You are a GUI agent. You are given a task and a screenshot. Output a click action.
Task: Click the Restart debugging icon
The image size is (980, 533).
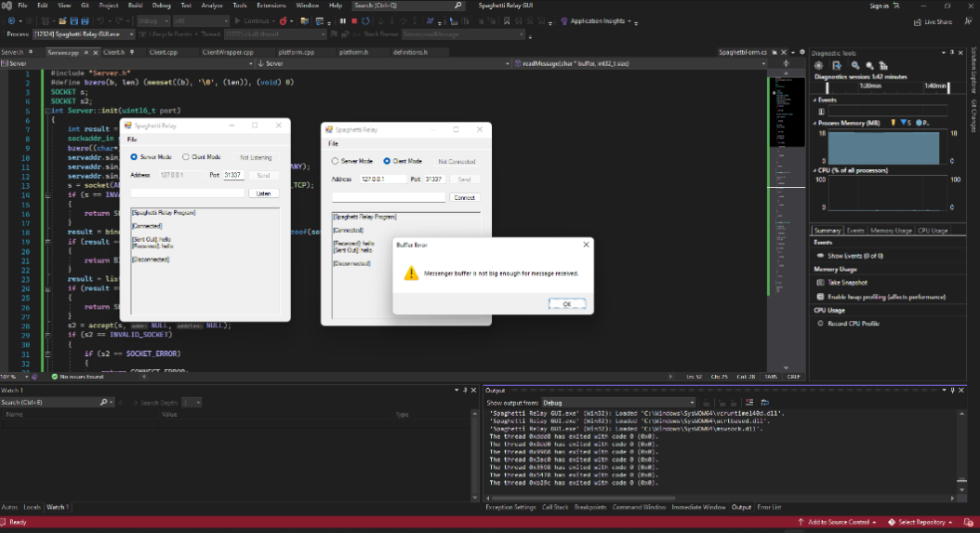pyautogui.click(x=366, y=20)
